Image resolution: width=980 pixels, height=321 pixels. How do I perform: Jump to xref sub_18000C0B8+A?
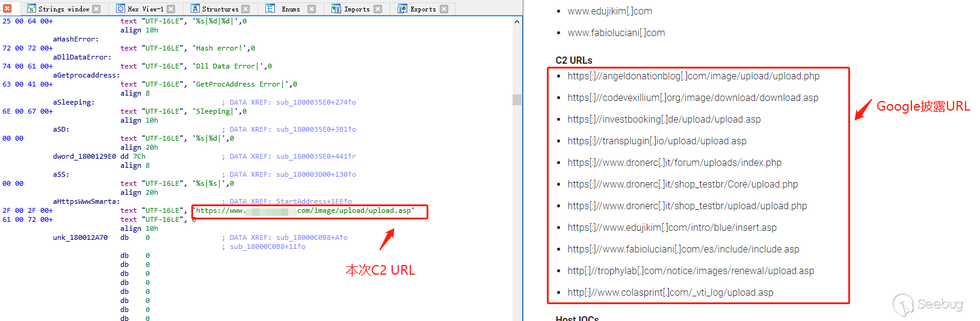click(312, 237)
